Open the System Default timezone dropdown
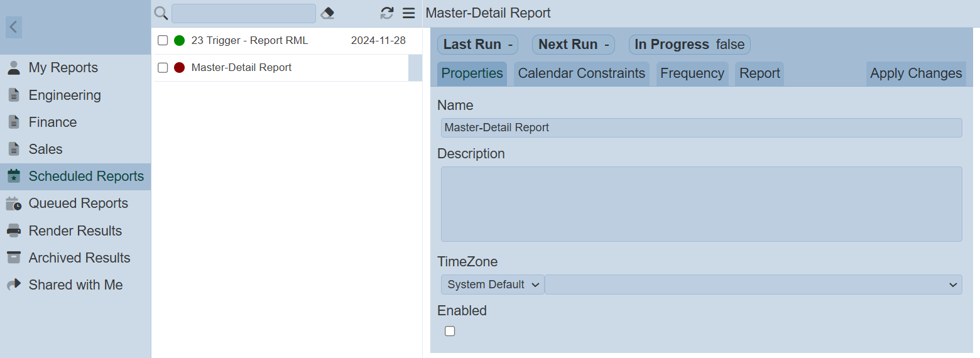Image resolution: width=980 pixels, height=358 pixels. coord(493,285)
